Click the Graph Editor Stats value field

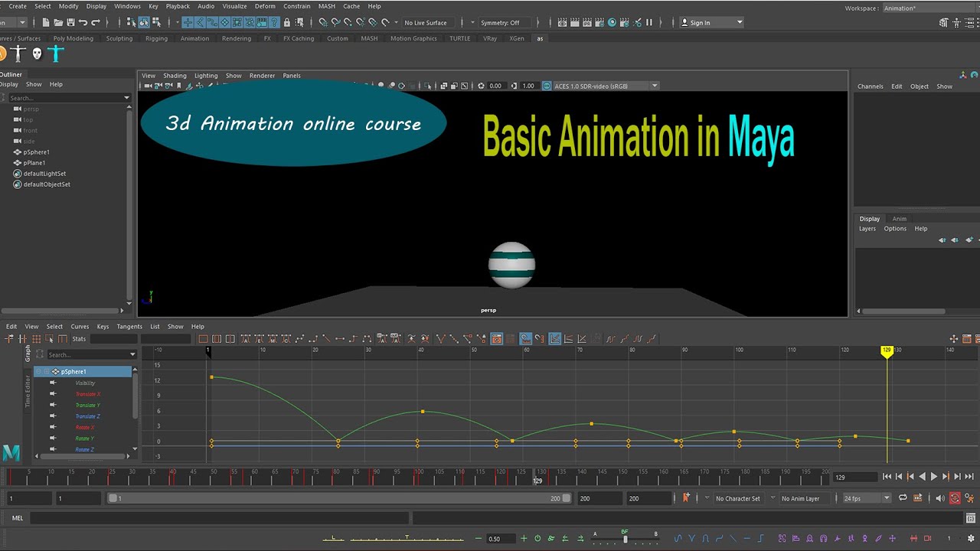115,338
